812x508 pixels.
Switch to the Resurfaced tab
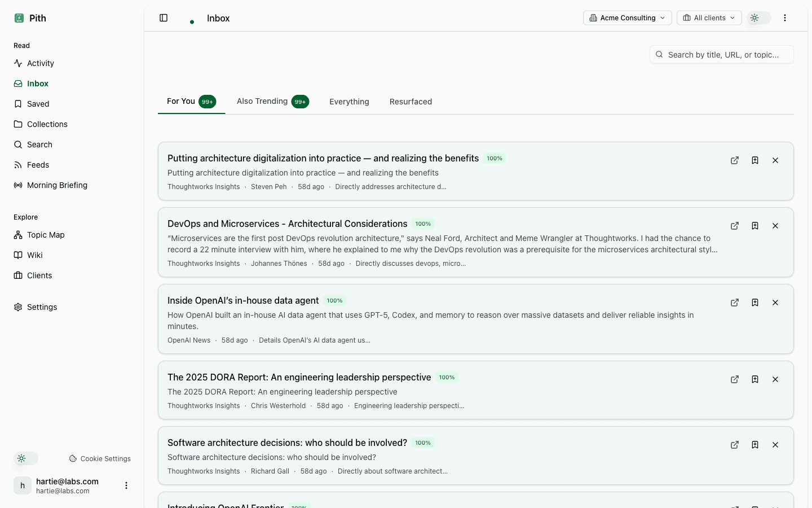click(411, 102)
